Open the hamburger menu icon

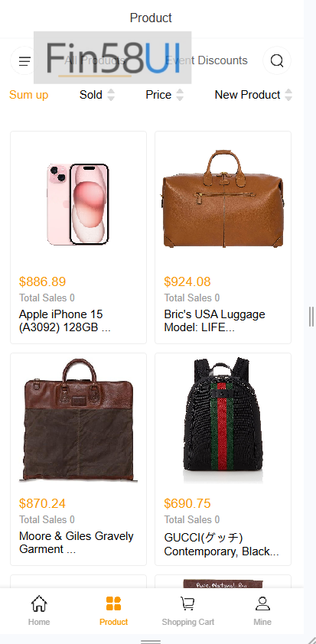[x=24, y=61]
